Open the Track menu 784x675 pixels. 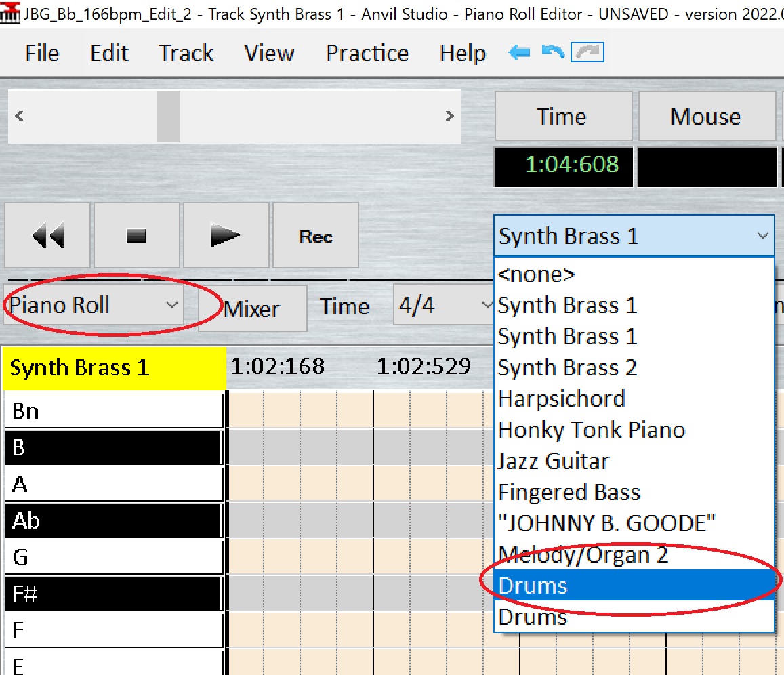185,53
